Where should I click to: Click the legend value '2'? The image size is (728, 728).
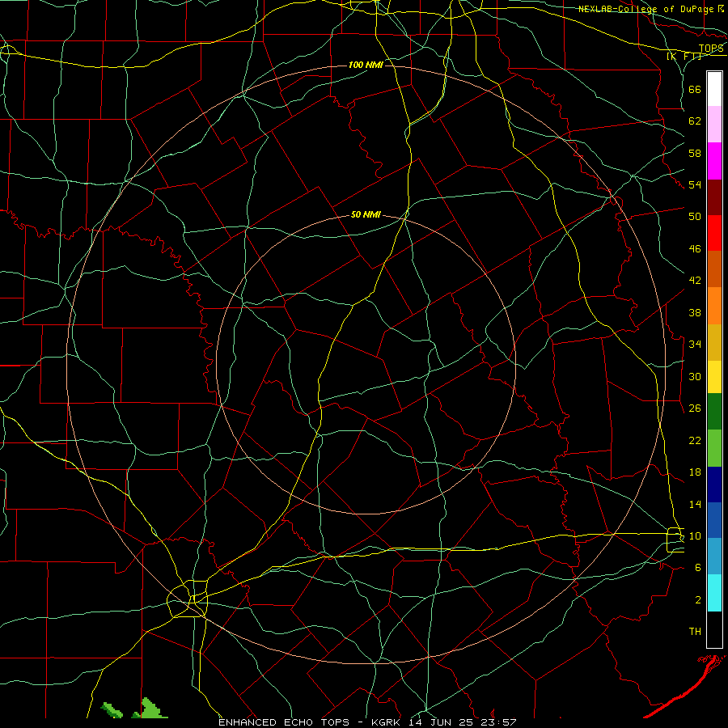coord(698,600)
